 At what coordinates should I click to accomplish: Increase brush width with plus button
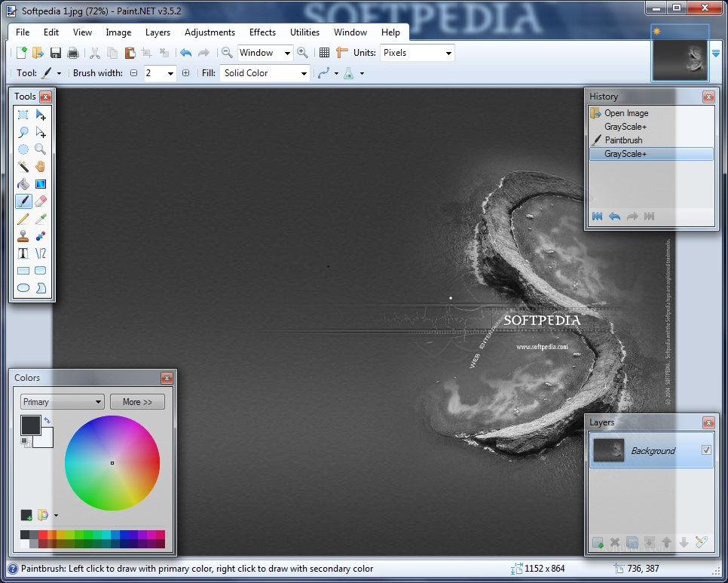click(x=185, y=73)
